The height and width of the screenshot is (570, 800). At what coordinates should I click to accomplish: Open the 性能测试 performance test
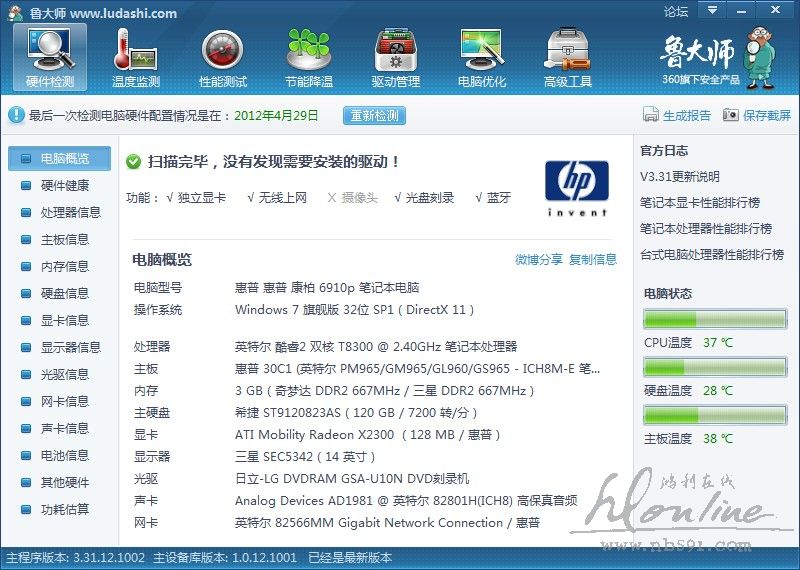point(223,57)
